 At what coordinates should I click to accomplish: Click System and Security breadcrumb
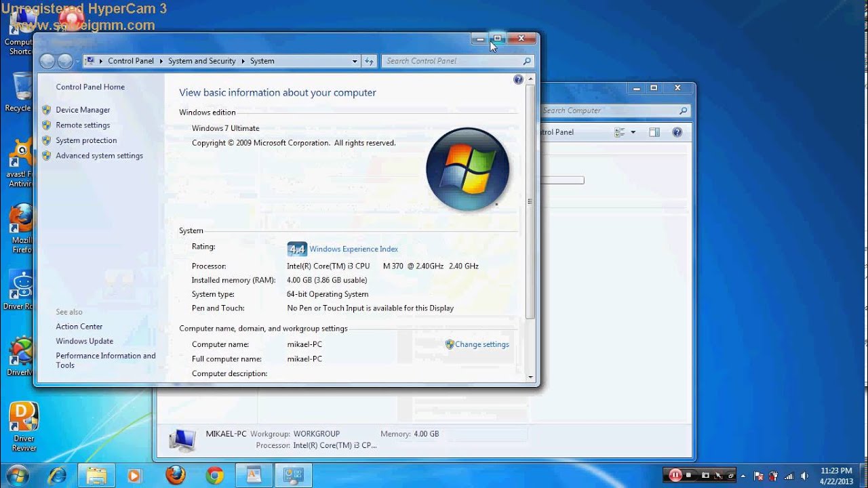coord(201,61)
